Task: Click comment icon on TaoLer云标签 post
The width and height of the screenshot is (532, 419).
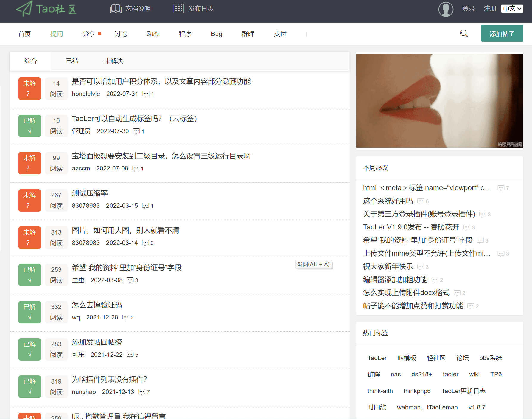Action: click(136, 131)
